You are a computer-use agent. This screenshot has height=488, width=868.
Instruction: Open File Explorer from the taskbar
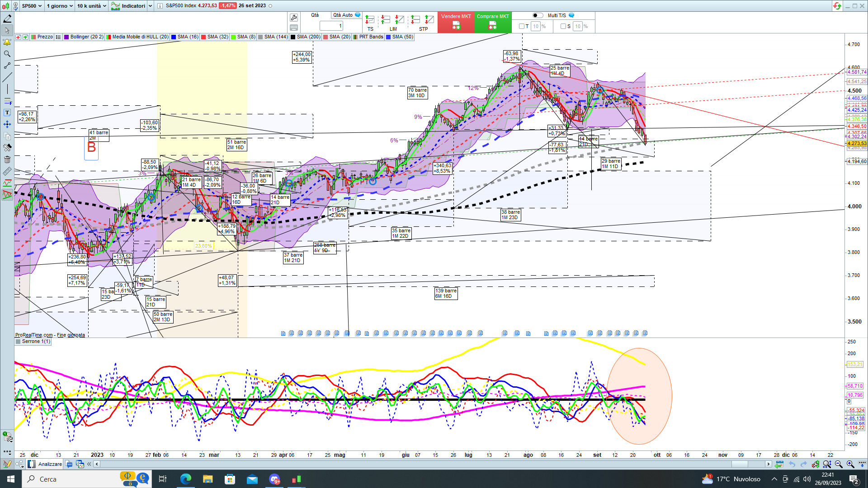pos(208,479)
